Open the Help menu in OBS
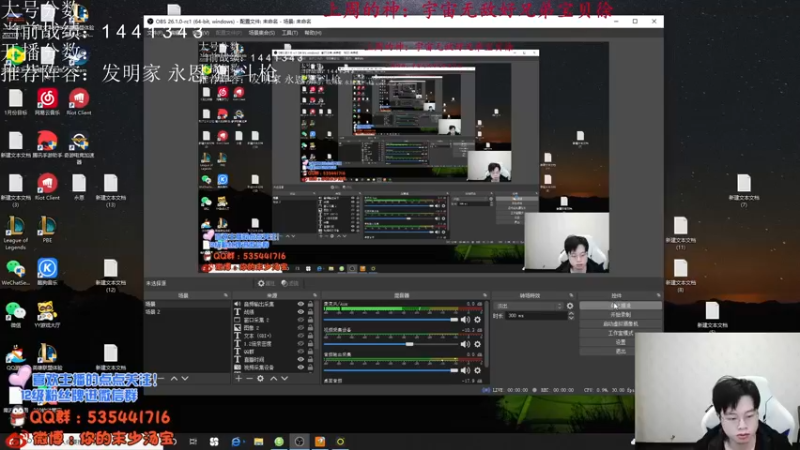The width and height of the screenshot is (800, 450). click(313, 33)
